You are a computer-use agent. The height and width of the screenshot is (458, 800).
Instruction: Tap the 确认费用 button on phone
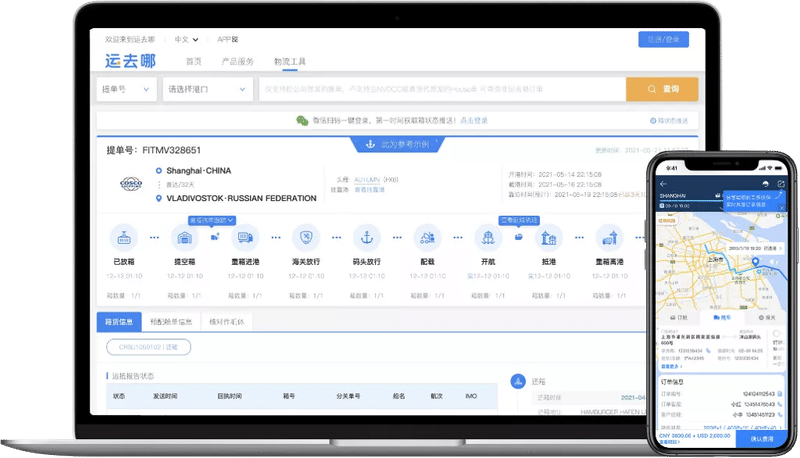click(x=761, y=439)
